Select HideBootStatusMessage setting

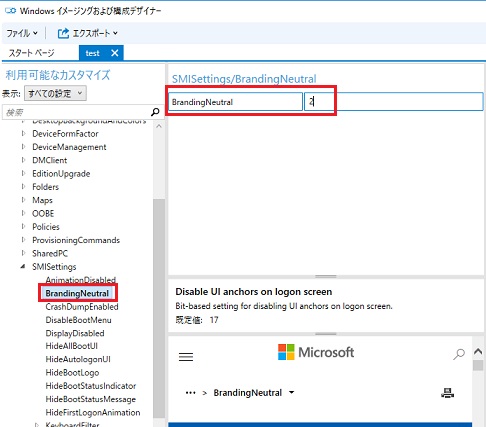coord(91,399)
